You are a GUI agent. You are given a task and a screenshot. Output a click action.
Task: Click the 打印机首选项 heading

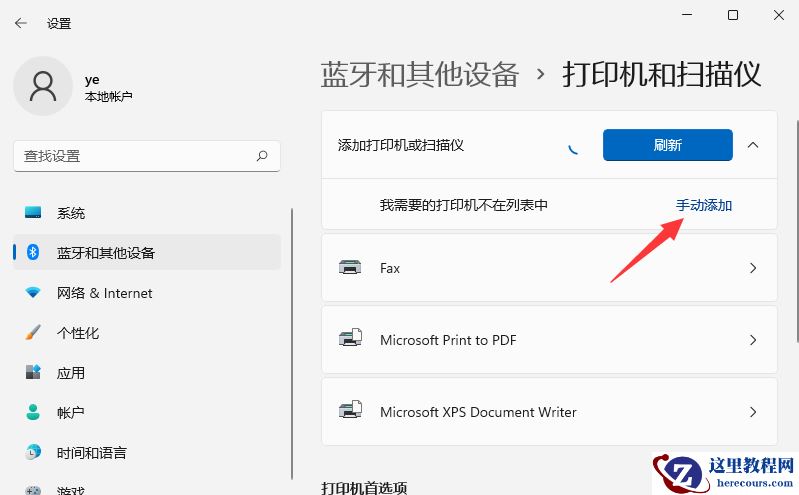[x=364, y=488]
